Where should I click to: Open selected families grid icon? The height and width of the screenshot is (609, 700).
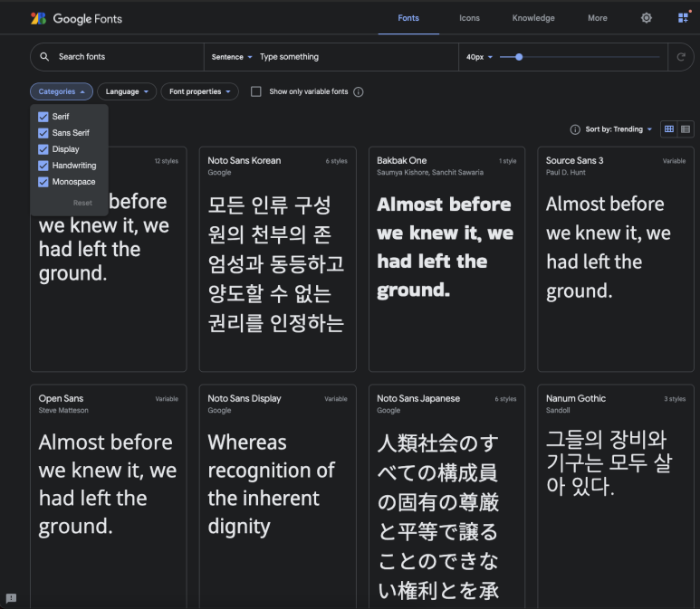684,17
